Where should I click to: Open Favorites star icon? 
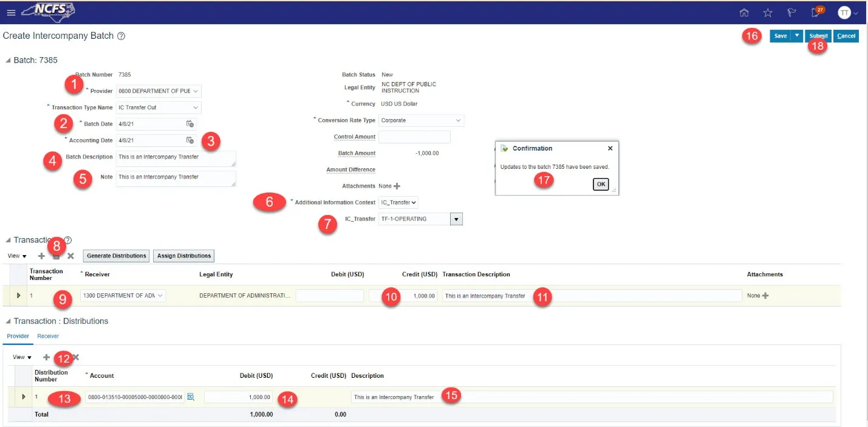(x=768, y=13)
